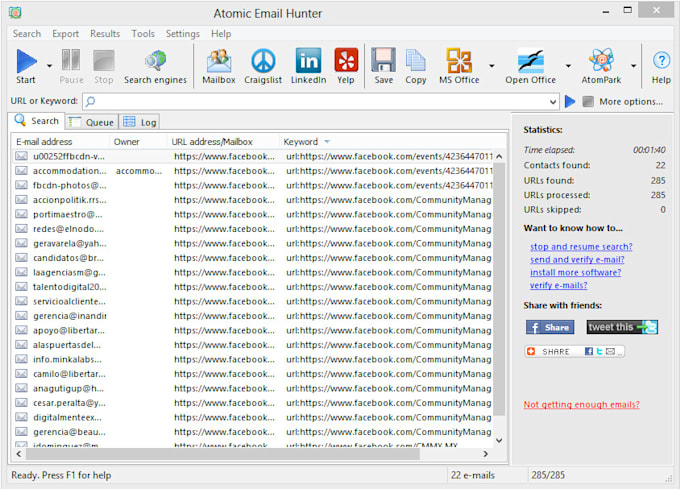This screenshot has height=489, width=680.
Task: Expand the Open Office dropdown arrow
Action: 568,66
